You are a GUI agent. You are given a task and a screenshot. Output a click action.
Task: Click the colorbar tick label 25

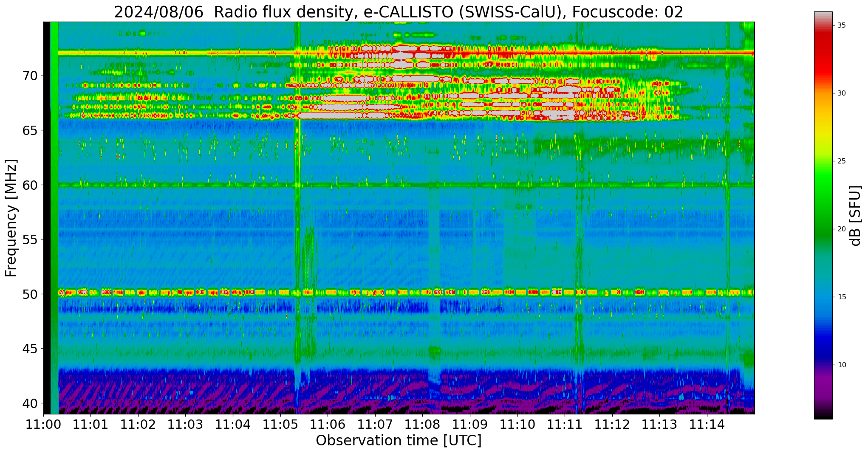pos(841,161)
